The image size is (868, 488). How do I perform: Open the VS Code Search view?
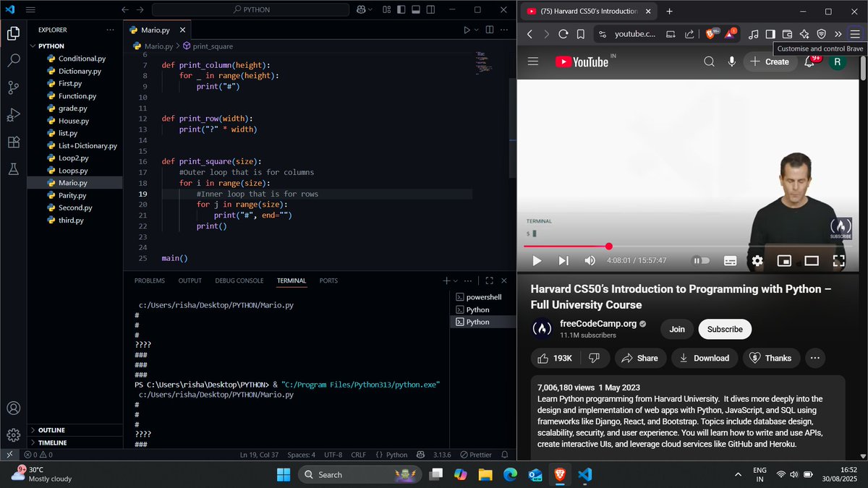(13, 60)
